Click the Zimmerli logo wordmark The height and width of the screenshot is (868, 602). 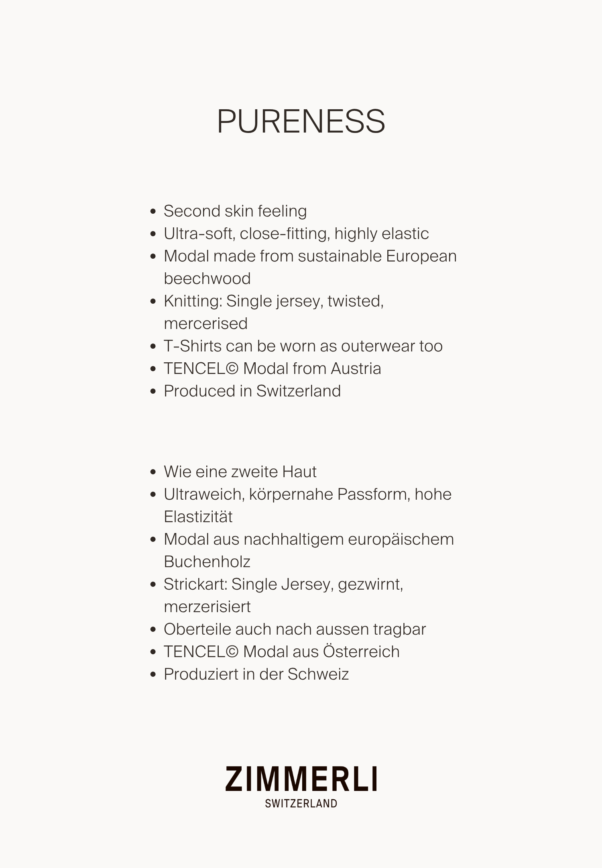pyautogui.click(x=301, y=778)
